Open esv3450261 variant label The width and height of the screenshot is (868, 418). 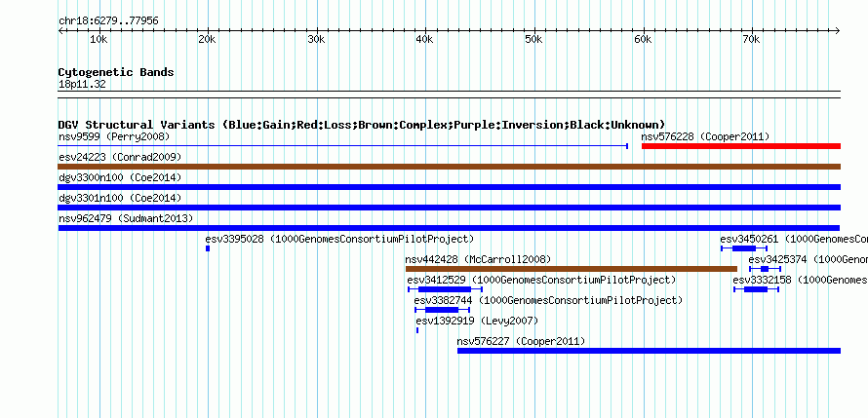tap(794, 239)
